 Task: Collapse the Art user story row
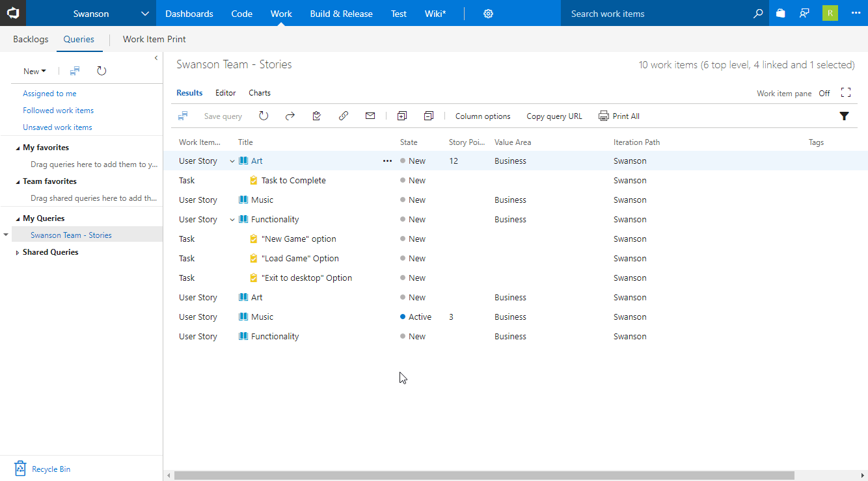232,161
